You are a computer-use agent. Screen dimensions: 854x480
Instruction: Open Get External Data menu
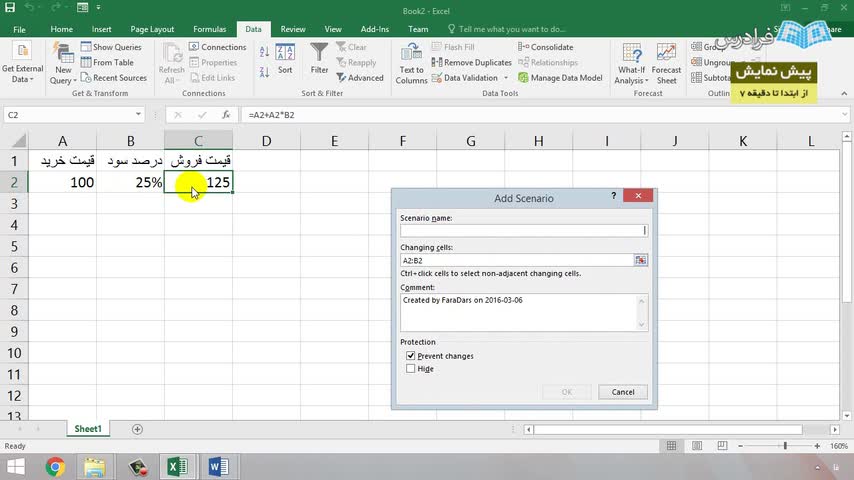pyautogui.click(x=22, y=64)
